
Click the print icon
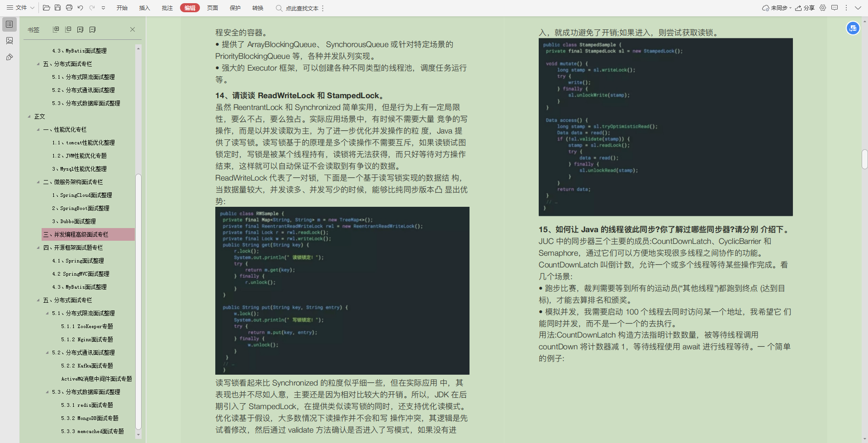pyautogui.click(x=69, y=8)
